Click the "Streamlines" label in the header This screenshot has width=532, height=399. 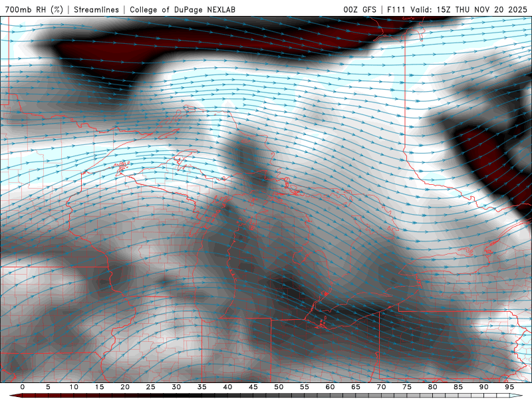coord(96,9)
